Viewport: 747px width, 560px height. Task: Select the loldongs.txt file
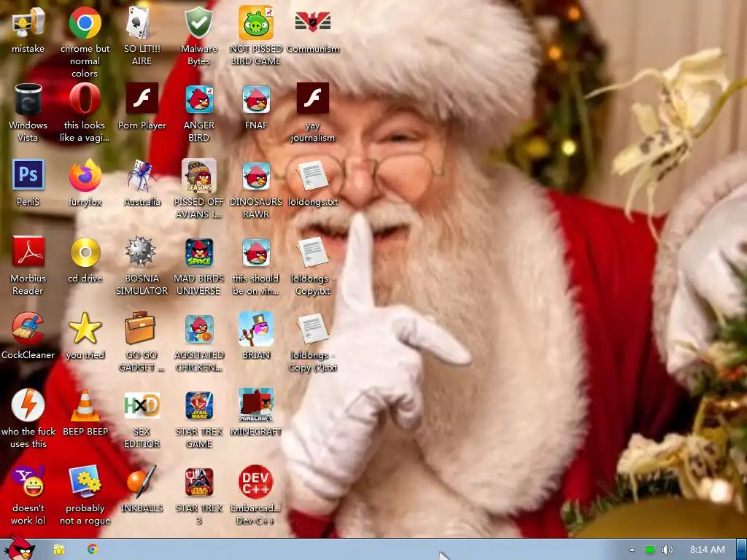pos(312,176)
